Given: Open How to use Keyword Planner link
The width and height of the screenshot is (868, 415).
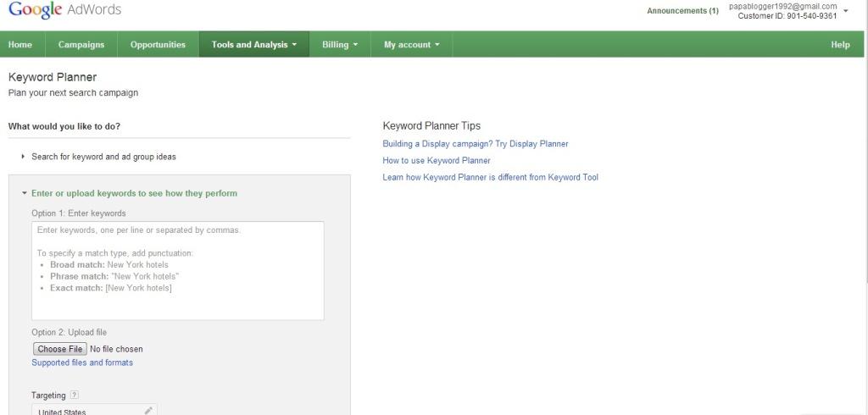Looking at the screenshot, I should pyautogui.click(x=437, y=160).
